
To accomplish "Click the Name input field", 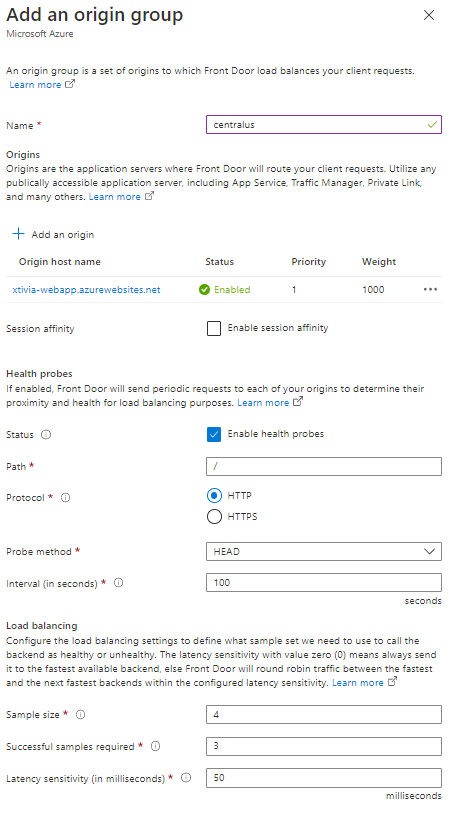I will tap(323, 125).
